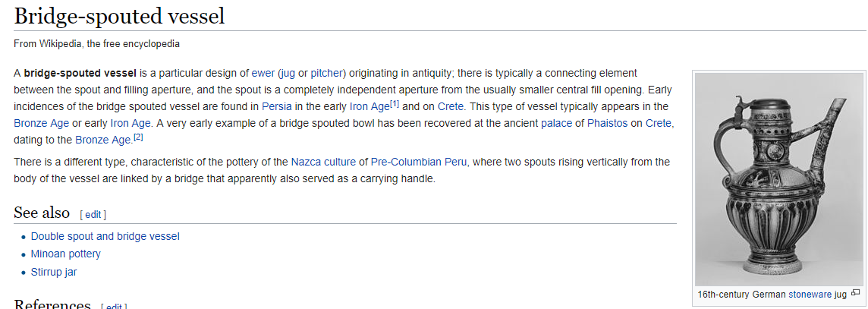Open the first Iron Age link

coord(369,106)
